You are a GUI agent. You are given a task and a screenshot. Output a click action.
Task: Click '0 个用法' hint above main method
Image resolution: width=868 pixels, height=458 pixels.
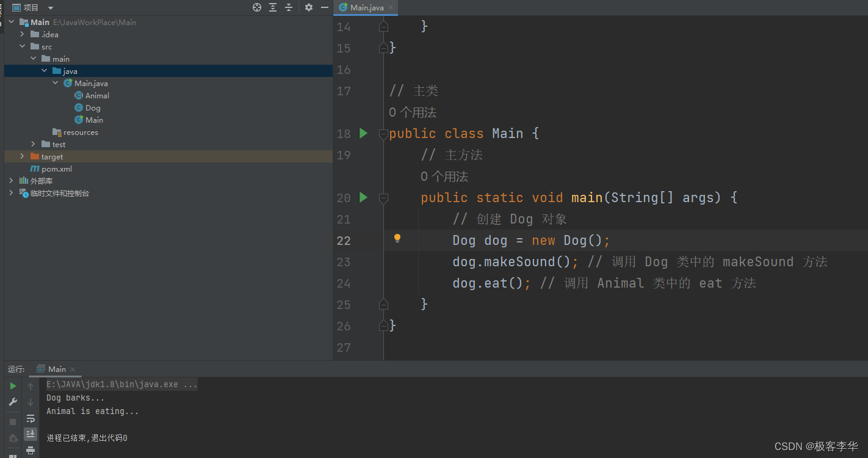[x=444, y=176]
